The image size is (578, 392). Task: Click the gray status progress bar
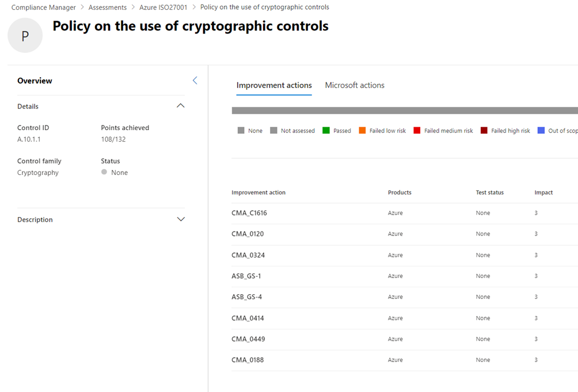click(x=404, y=111)
